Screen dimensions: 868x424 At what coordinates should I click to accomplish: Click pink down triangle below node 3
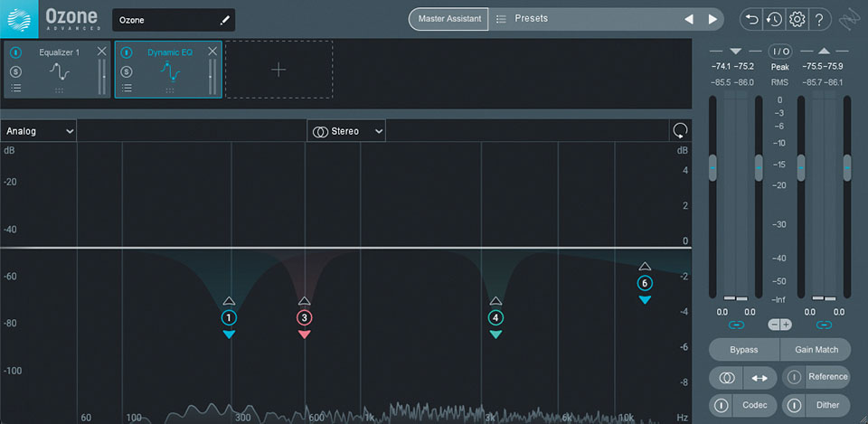[305, 334]
